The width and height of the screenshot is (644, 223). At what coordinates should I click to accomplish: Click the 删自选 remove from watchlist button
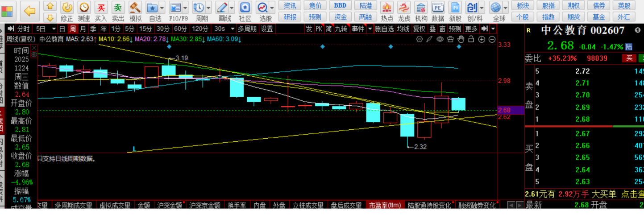coord(385,29)
